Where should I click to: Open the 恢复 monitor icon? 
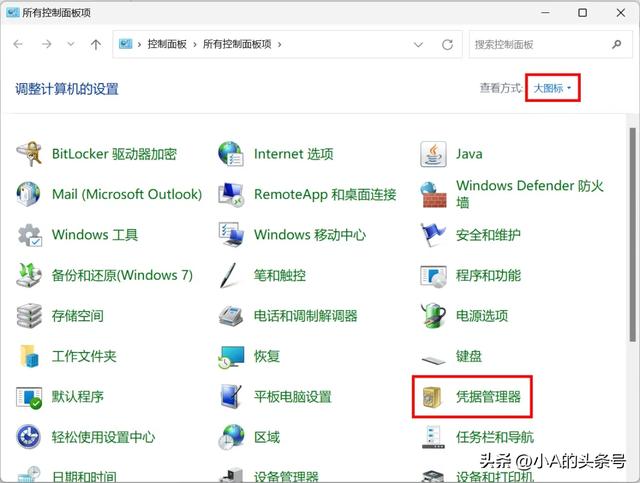(x=231, y=357)
